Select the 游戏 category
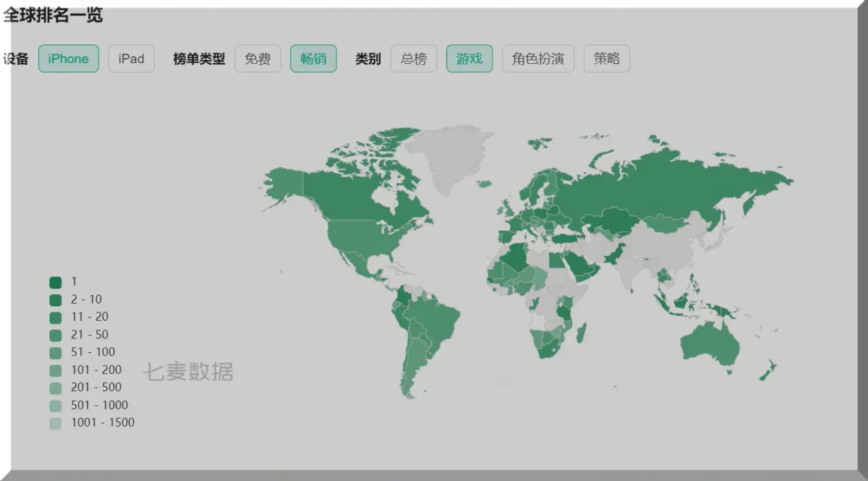Screen dimensions: 868x481 tap(469, 59)
